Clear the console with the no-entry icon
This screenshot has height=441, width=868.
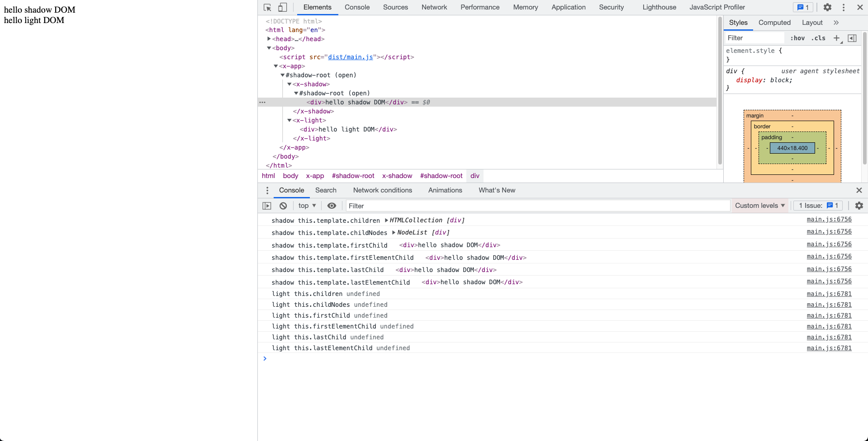pyautogui.click(x=283, y=206)
